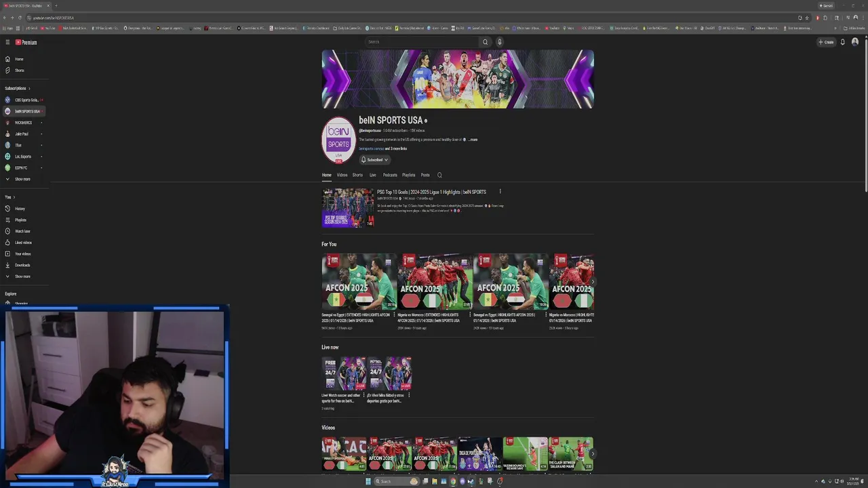Search within the channel using magnifier icon
868x488 pixels.
[x=439, y=175]
